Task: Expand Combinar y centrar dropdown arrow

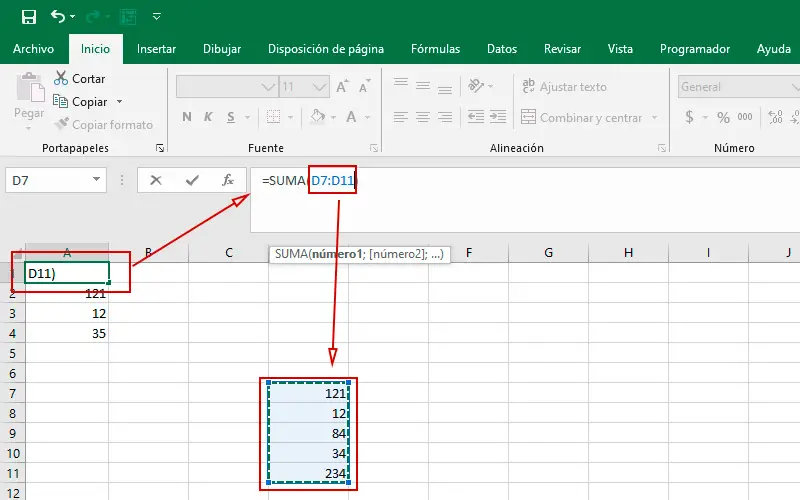Action: (x=655, y=117)
